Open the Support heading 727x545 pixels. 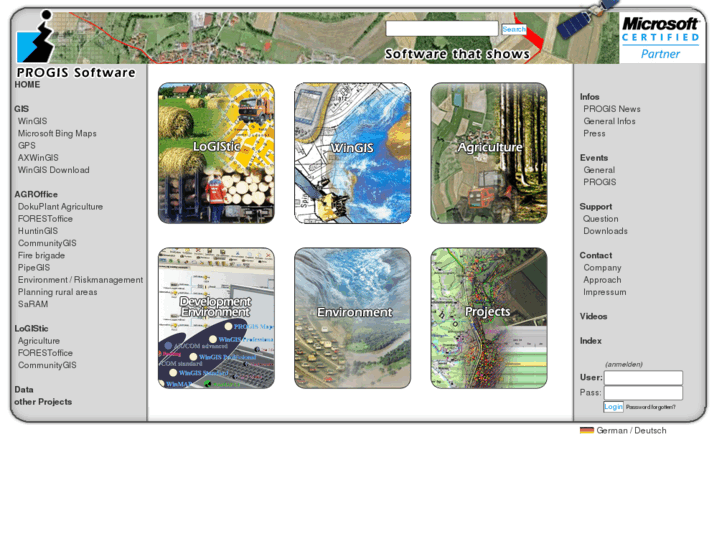coord(595,206)
